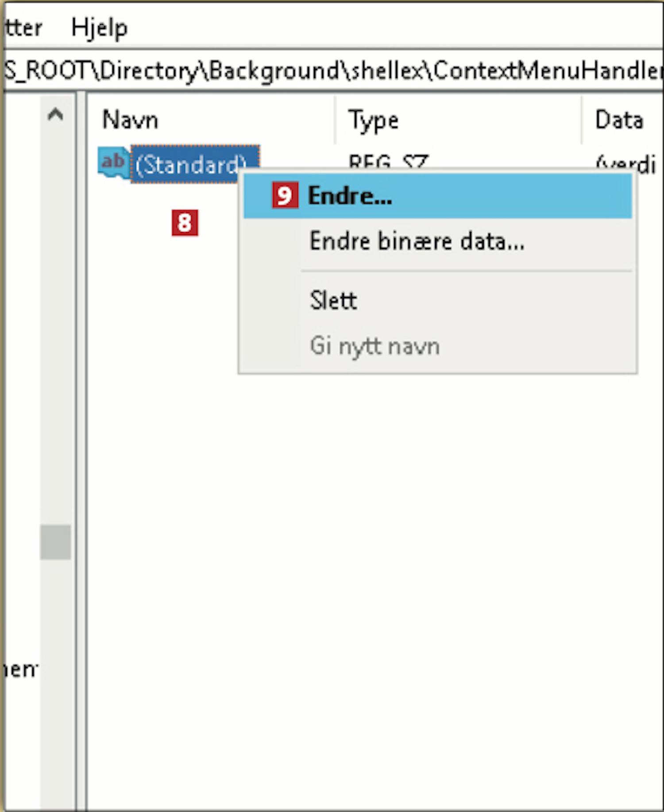Open the Hjelp menu
Image resolution: width=664 pixels, height=812 pixels.
[x=99, y=28]
